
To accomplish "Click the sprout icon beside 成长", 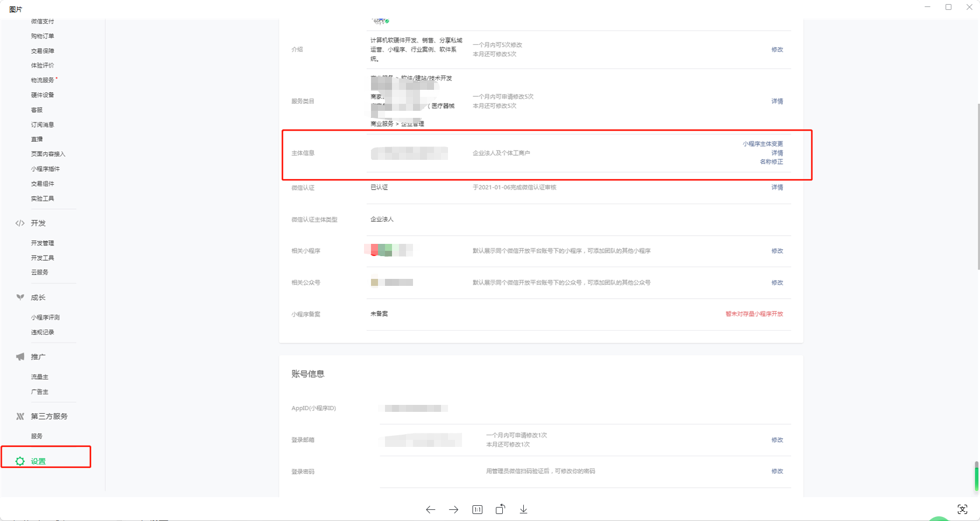I will pos(20,298).
